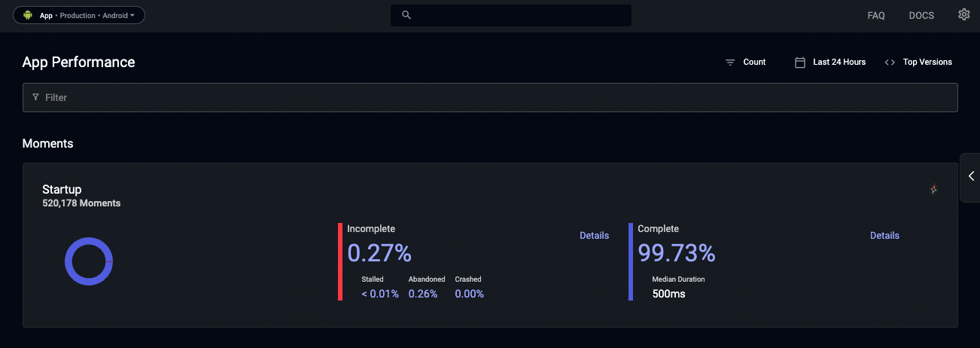
Task: Click the 500ms median duration value
Action: pyautogui.click(x=669, y=294)
